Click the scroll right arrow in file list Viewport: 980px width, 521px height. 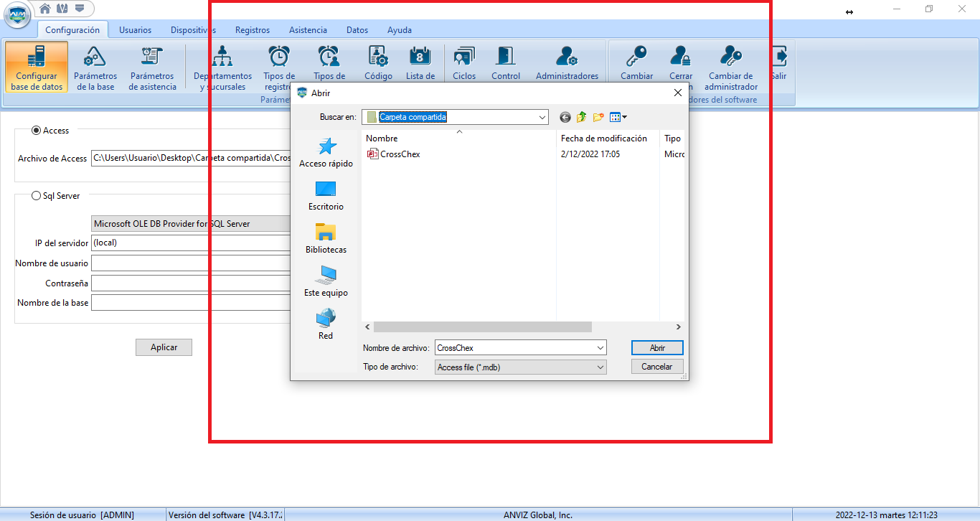pos(678,327)
